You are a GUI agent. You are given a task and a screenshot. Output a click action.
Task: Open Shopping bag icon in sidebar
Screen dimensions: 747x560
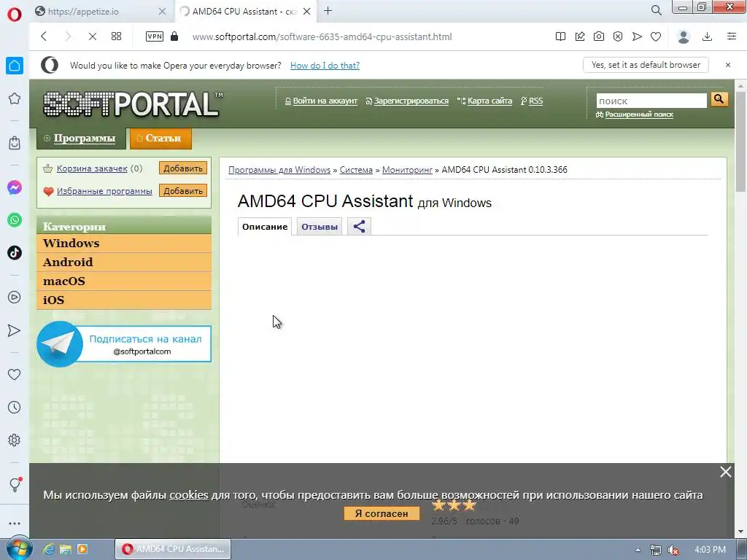click(15, 143)
